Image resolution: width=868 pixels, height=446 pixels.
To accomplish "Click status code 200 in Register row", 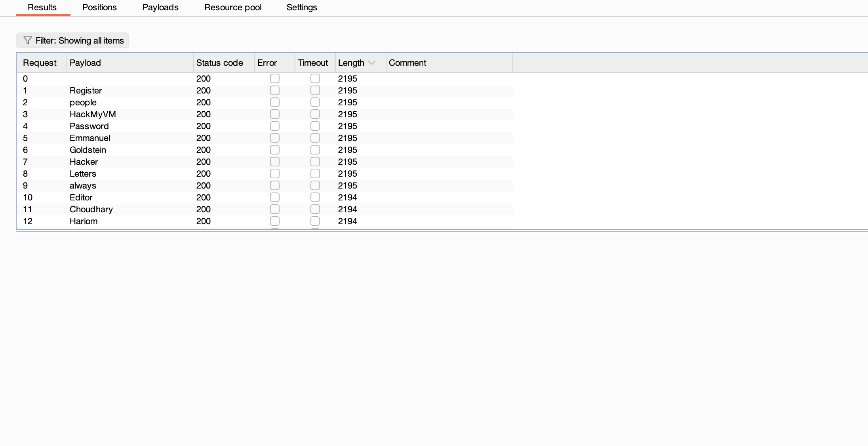I will point(224,90).
